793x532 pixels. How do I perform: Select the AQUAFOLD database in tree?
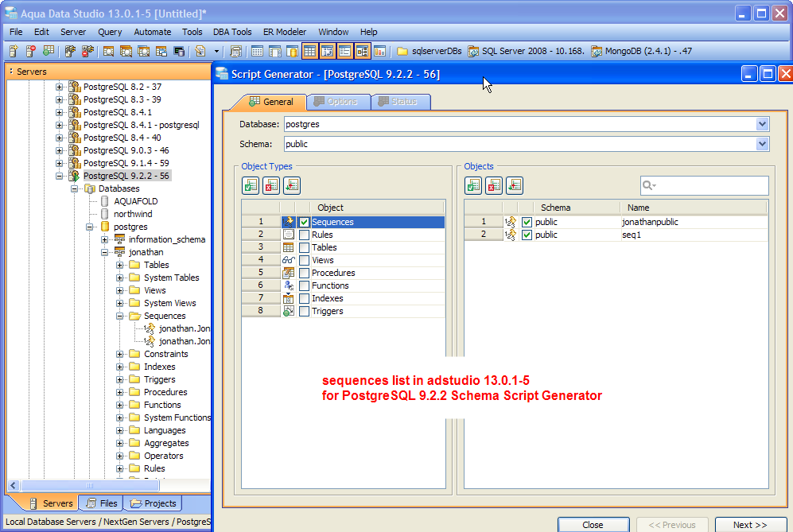pos(135,201)
